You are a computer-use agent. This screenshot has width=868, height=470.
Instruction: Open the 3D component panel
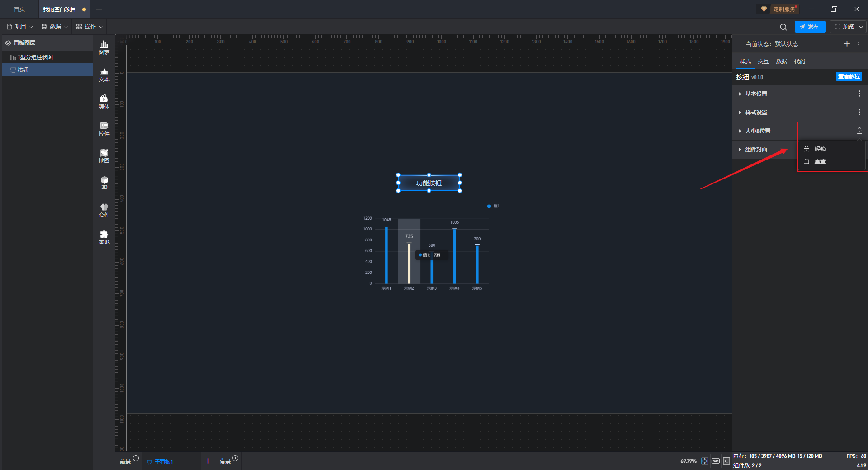[x=104, y=183]
